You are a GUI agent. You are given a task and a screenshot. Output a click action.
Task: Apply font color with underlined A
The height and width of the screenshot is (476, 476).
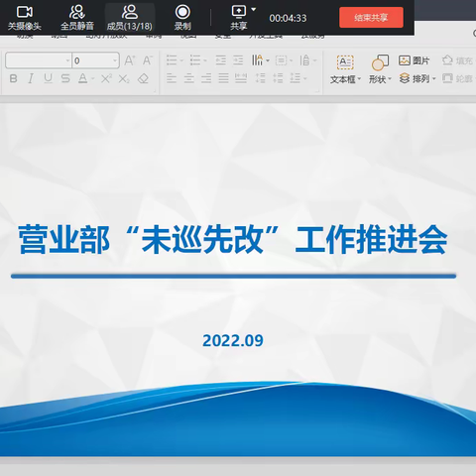82,78
